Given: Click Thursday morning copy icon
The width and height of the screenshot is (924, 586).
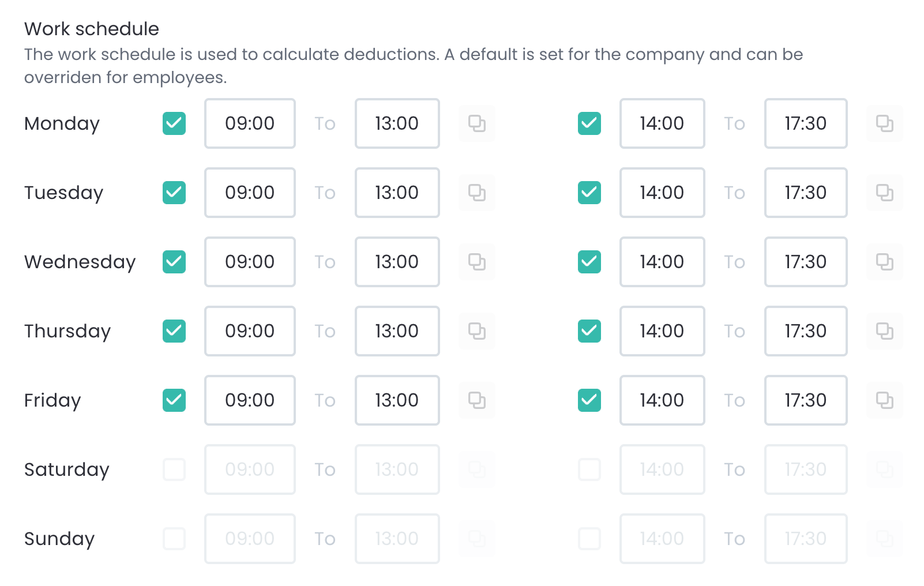Looking at the screenshot, I should [477, 331].
